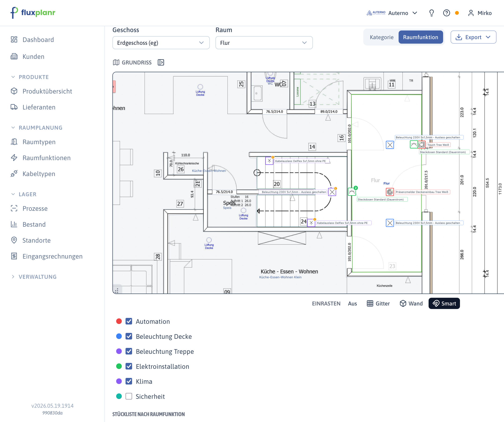Set snapping to Aus
504x422 pixels.
[352, 303]
